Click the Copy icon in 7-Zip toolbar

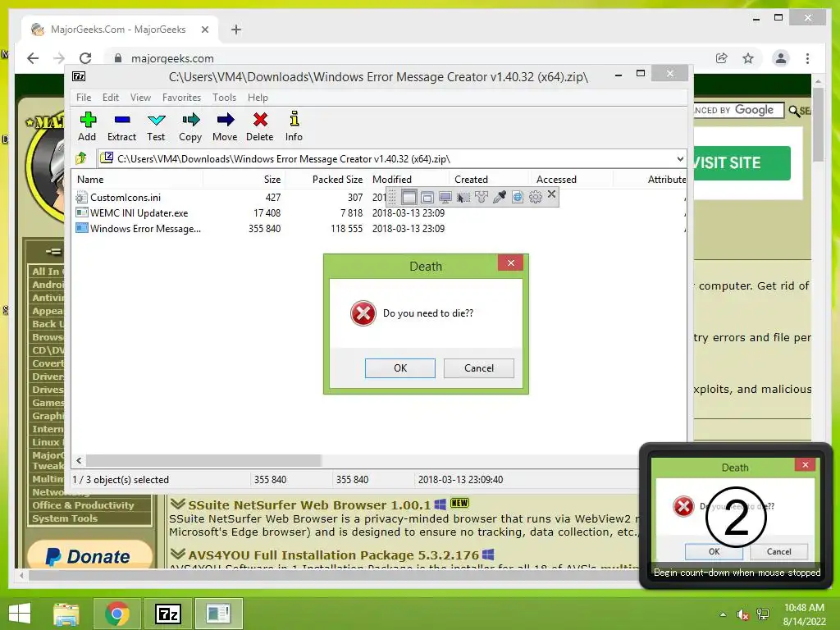(x=190, y=120)
